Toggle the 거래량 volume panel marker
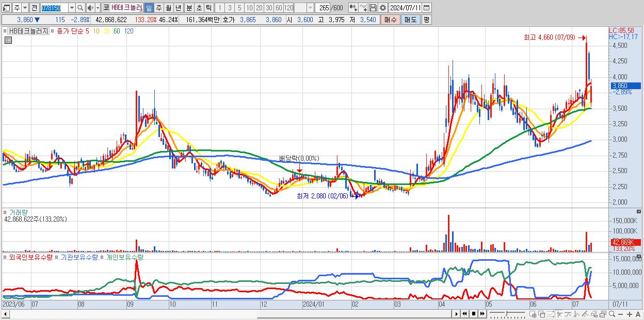The height and width of the screenshot is (320, 644). [x=6, y=212]
